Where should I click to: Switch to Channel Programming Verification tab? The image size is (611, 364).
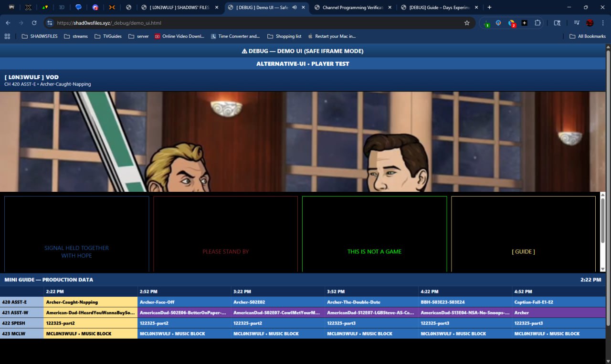(352, 7)
